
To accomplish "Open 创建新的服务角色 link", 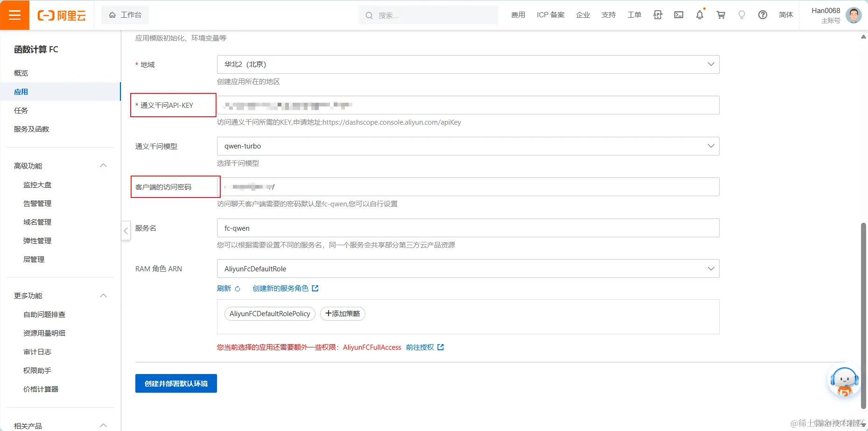I will (280, 289).
